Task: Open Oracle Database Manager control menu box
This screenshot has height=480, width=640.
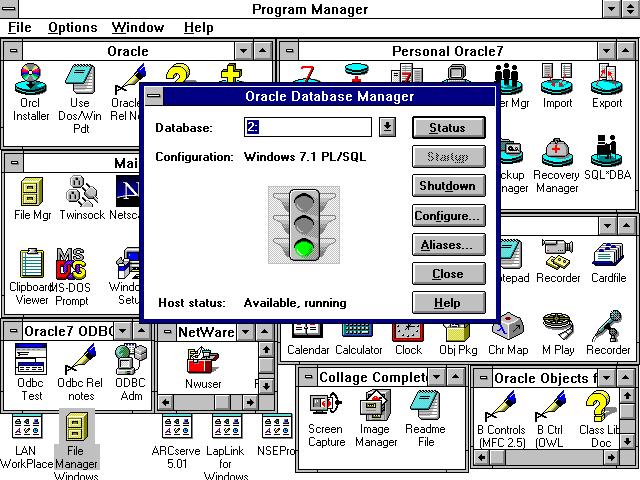Action: [x=153, y=97]
